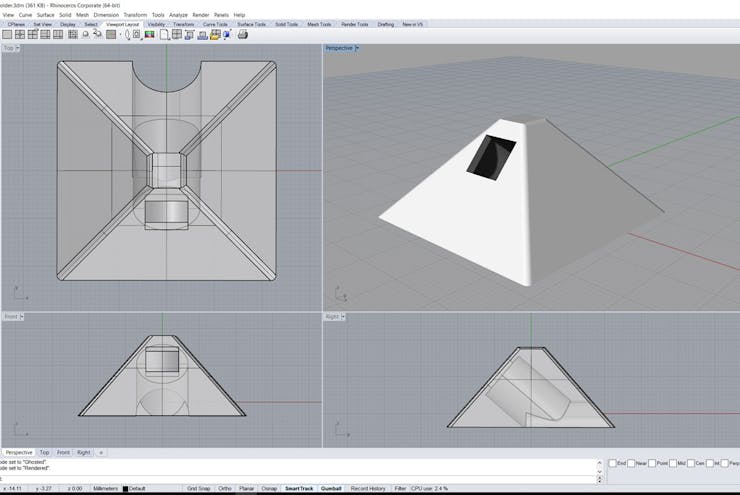Click the printer icon in toolbar
This screenshot has height=495, width=740.
click(x=242, y=34)
